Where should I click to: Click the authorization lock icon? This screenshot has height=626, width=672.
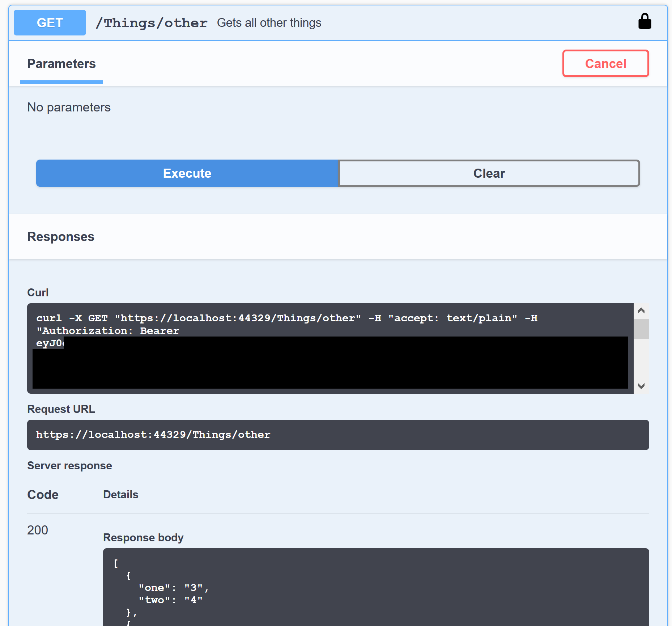(x=644, y=22)
